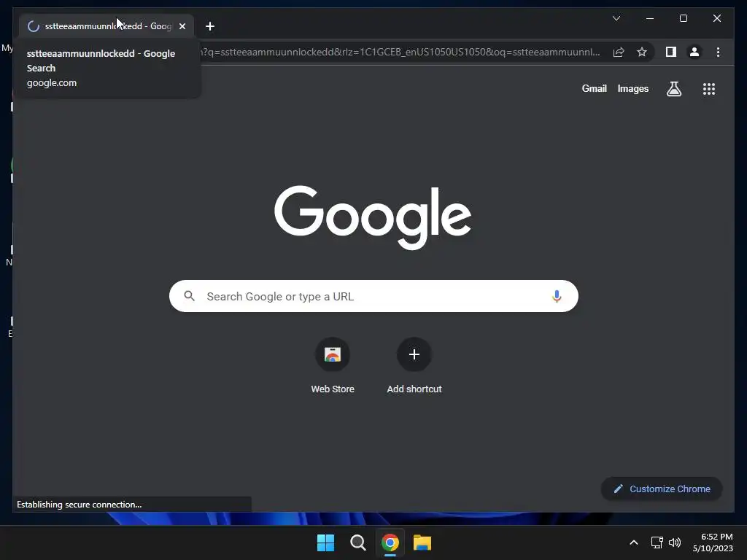Open the Chrome three-dot menu
This screenshot has height=560, width=747.
(x=718, y=52)
